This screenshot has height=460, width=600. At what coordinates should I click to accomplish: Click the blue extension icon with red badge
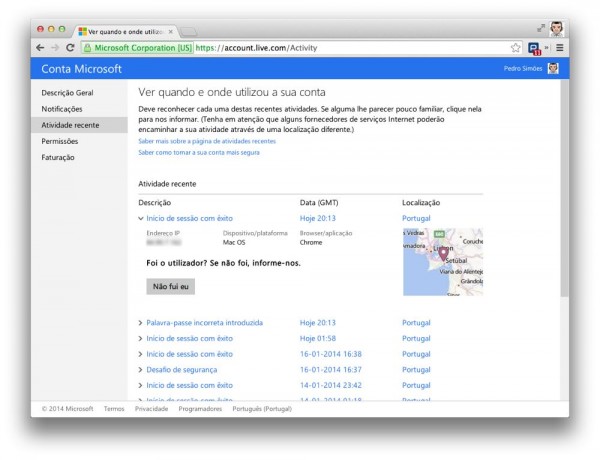point(534,48)
